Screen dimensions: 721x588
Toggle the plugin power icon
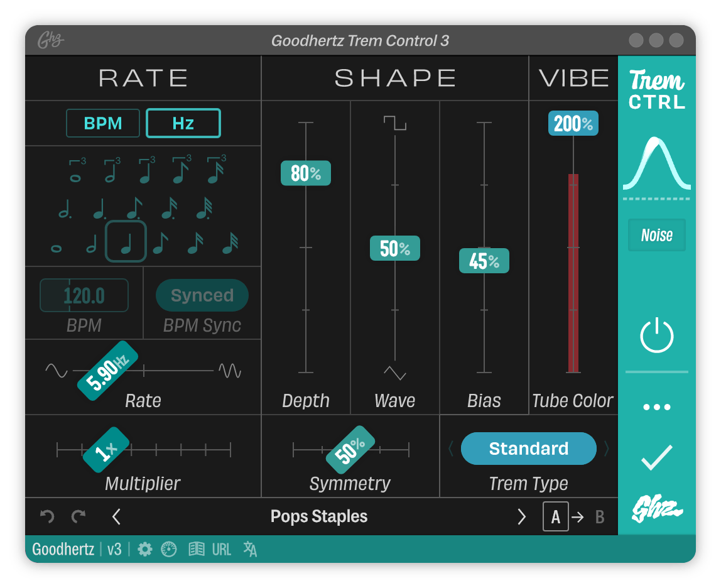pyautogui.click(x=656, y=335)
